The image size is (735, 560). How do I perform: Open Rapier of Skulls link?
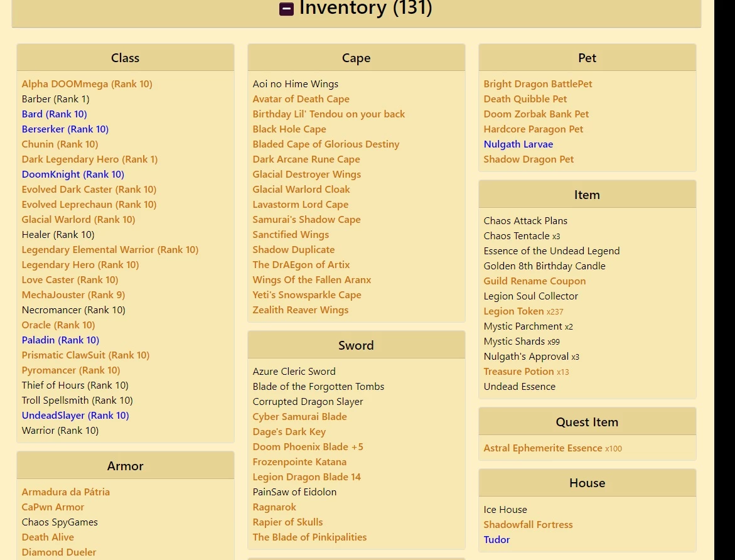(x=287, y=522)
